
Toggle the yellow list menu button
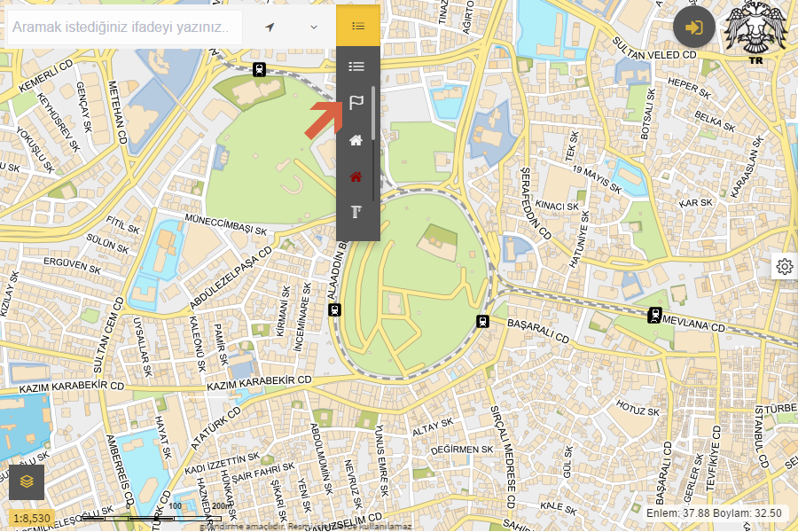point(358,26)
